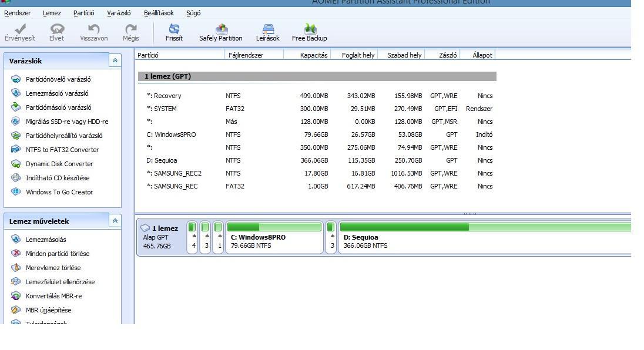The height and width of the screenshot is (350, 644).
Task: Select the 350.00MB NTFS partition row
Action: 317,147
